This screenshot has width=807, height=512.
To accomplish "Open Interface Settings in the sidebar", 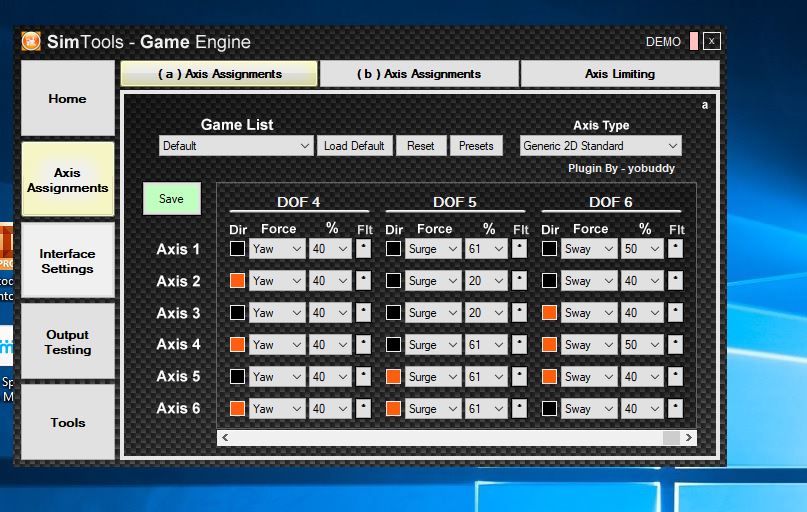I will (x=67, y=261).
